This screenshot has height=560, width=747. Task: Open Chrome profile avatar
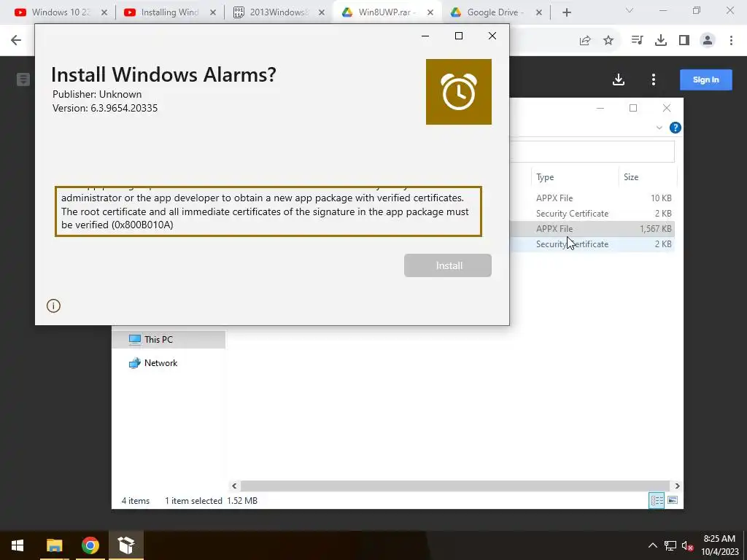click(x=708, y=41)
